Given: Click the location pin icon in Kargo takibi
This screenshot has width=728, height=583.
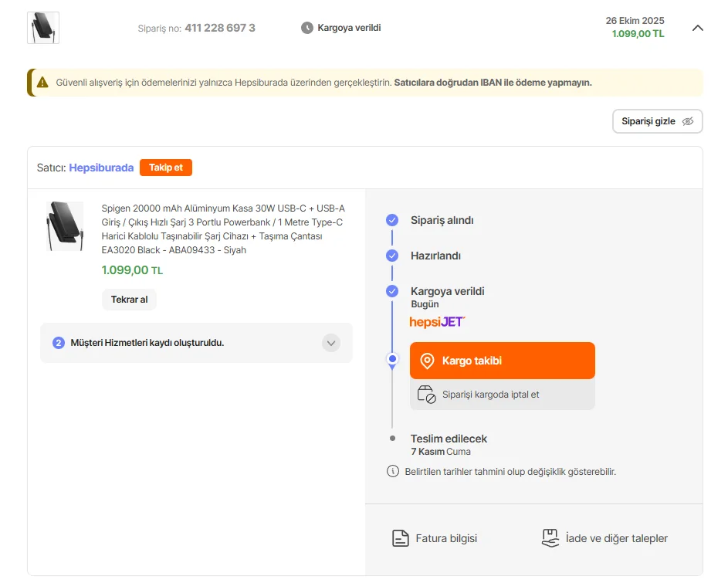Looking at the screenshot, I should coord(427,361).
